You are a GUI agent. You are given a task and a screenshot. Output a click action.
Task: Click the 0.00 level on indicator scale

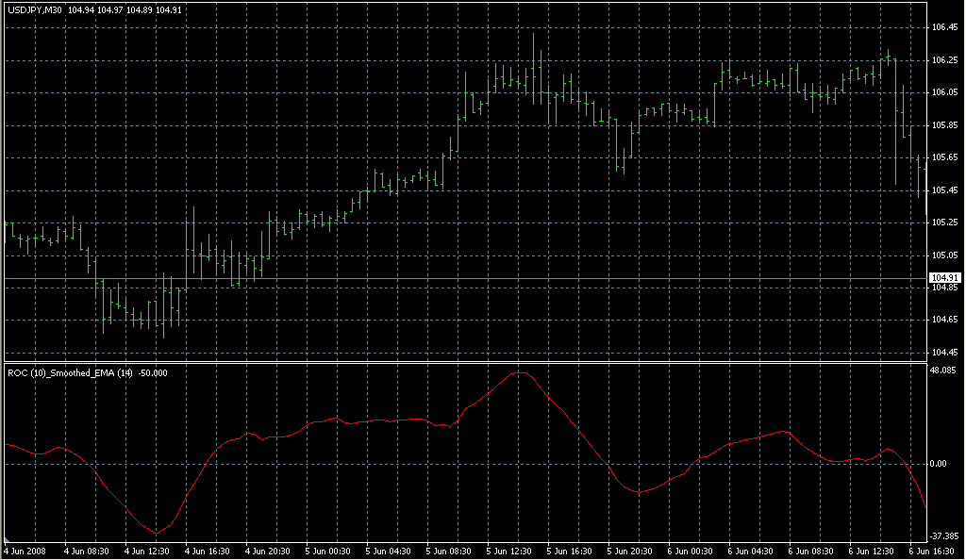[940, 463]
